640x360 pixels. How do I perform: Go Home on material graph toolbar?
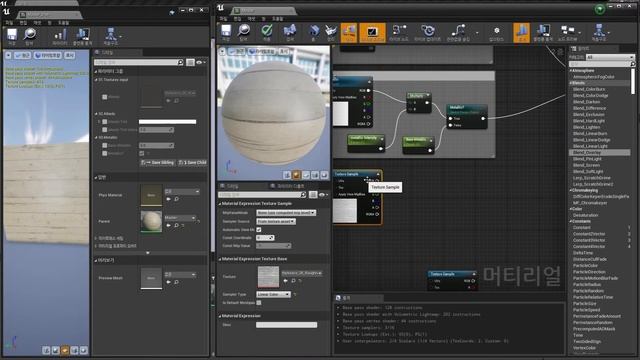click(x=313, y=33)
